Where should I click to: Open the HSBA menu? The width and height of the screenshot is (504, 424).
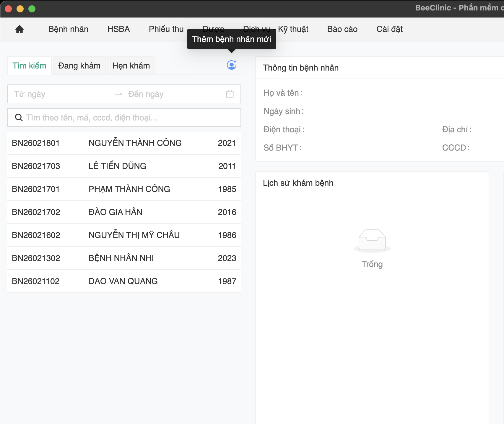click(x=118, y=29)
